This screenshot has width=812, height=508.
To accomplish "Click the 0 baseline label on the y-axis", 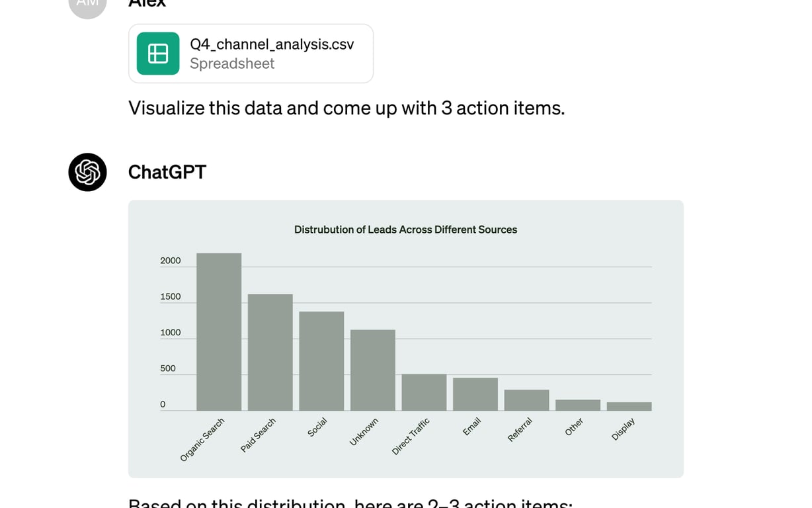I will pyautogui.click(x=162, y=403).
